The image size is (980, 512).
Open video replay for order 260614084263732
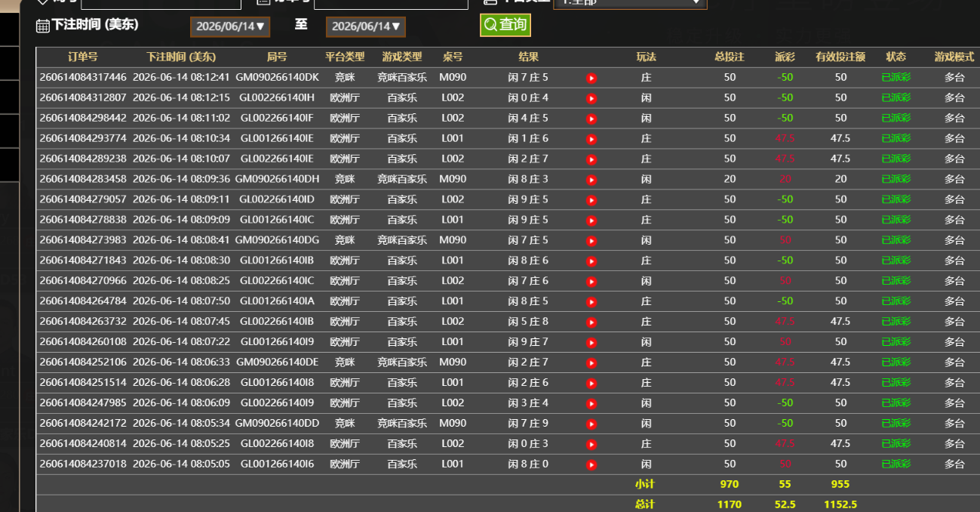tap(591, 322)
